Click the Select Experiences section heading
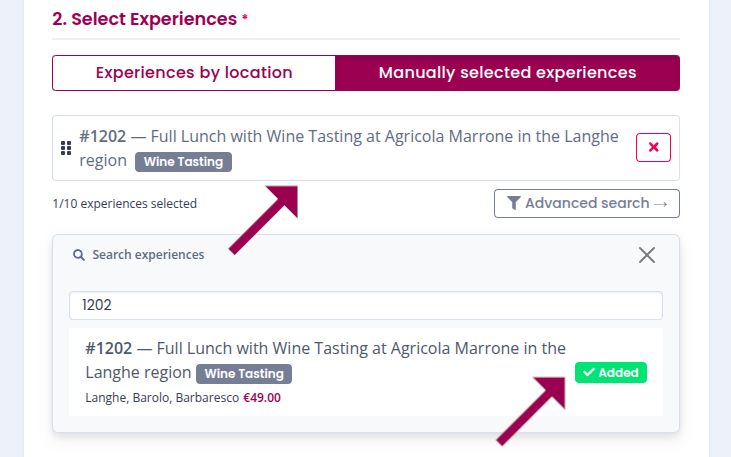This screenshot has height=457, width=731. pos(144,18)
